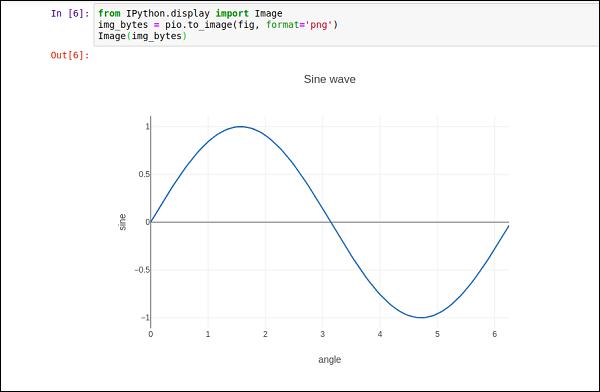Click the x-axis tick label 2
This screenshot has height=392, width=600.
265,334
